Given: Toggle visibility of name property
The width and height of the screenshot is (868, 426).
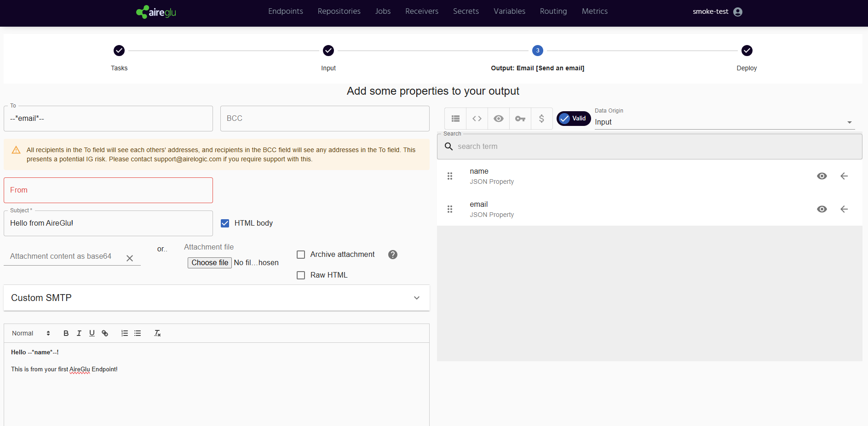Looking at the screenshot, I should click(822, 176).
